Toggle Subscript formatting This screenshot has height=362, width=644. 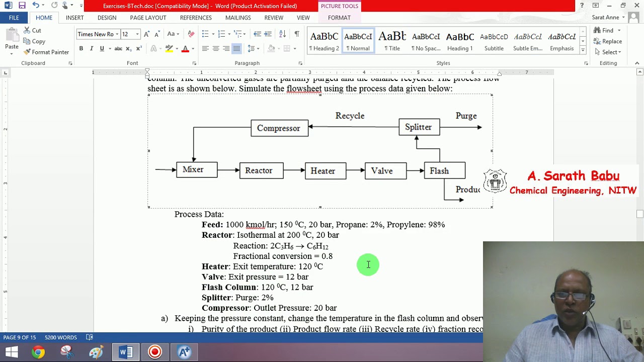(128, 48)
